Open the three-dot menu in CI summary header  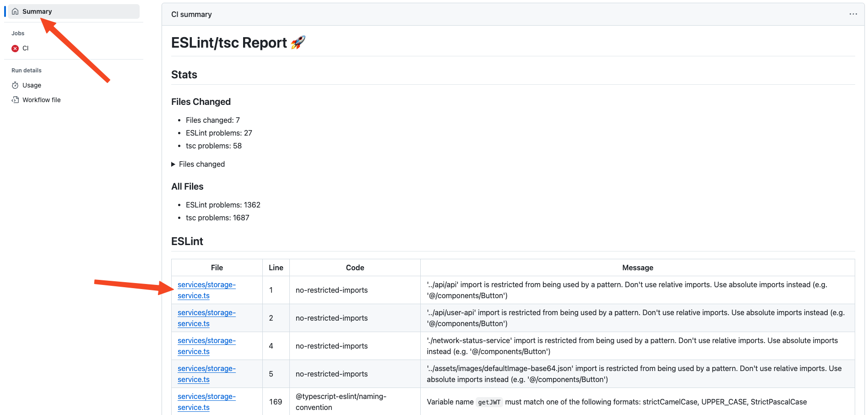click(x=853, y=14)
